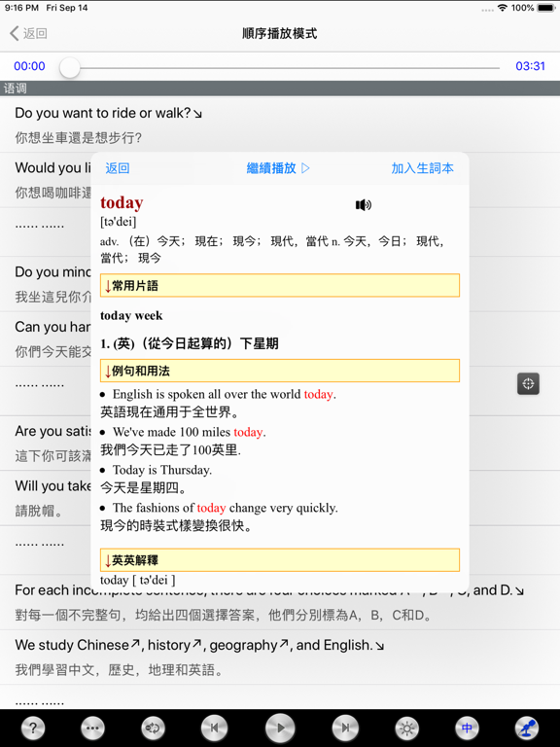Select sentence 'We study Chinese, history, geography'

click(199, 645)
